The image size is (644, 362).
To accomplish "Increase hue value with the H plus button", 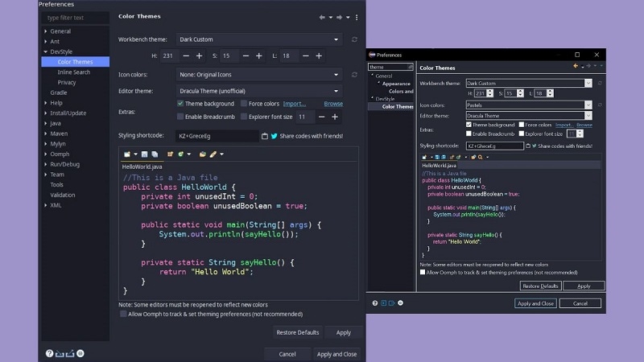I will tap(199, 56).
